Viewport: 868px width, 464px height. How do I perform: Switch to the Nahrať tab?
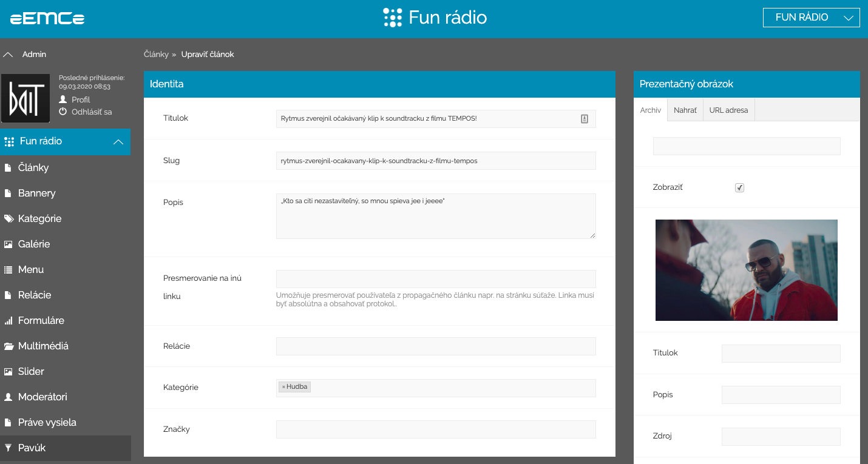[685, 110]
